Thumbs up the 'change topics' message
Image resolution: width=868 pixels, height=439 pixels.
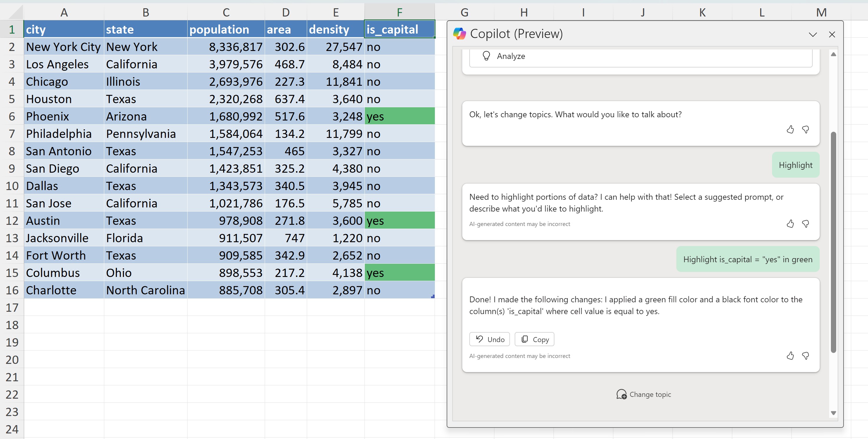(x=790, y=129)
